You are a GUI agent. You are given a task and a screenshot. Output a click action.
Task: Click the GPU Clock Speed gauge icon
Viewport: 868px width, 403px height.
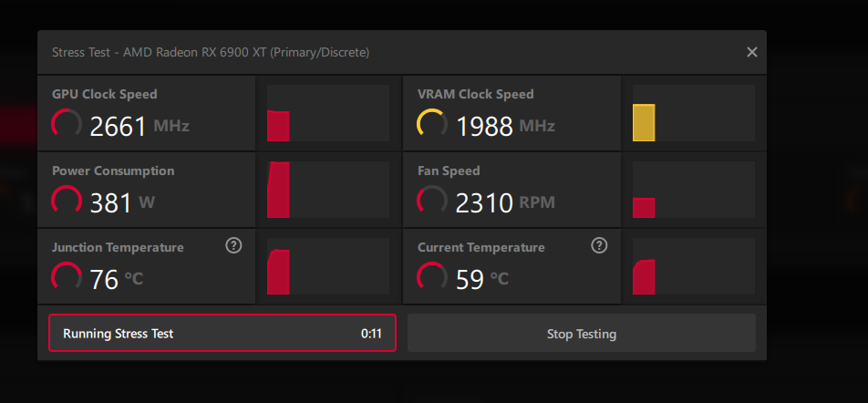pos(67,124)
